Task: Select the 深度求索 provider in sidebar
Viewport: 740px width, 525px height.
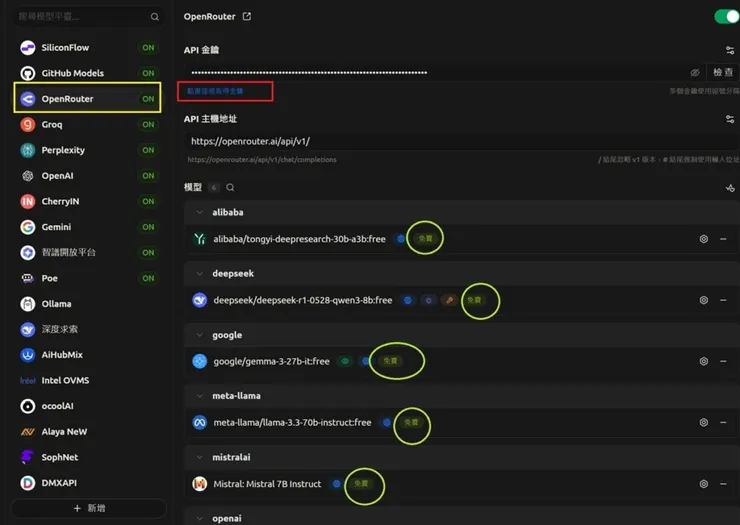Action: coord(88,330)
